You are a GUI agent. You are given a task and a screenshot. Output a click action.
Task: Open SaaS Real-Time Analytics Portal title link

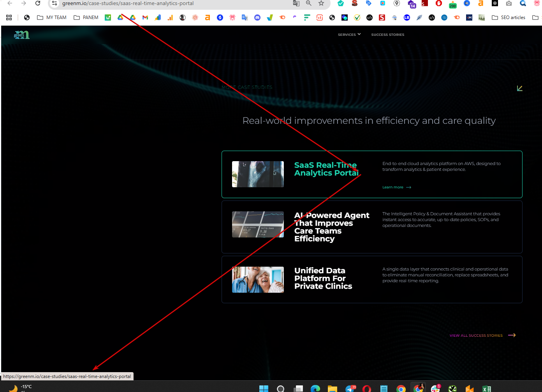[326, 169]
